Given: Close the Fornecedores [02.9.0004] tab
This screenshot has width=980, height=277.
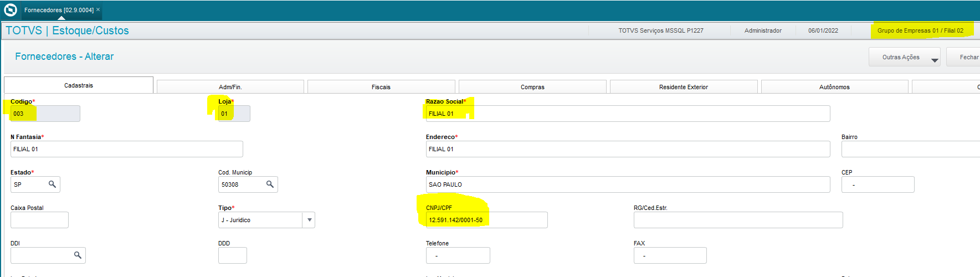Looking at the screenshot, I should tap(98, 9).
